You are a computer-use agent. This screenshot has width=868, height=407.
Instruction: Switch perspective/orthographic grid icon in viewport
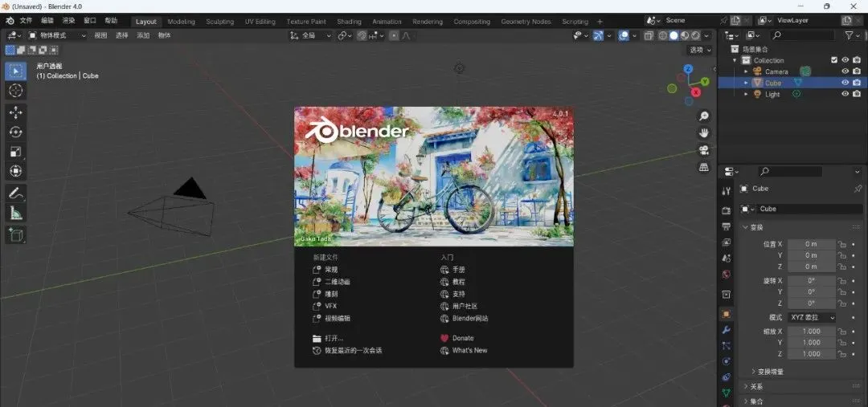point(704,167)
